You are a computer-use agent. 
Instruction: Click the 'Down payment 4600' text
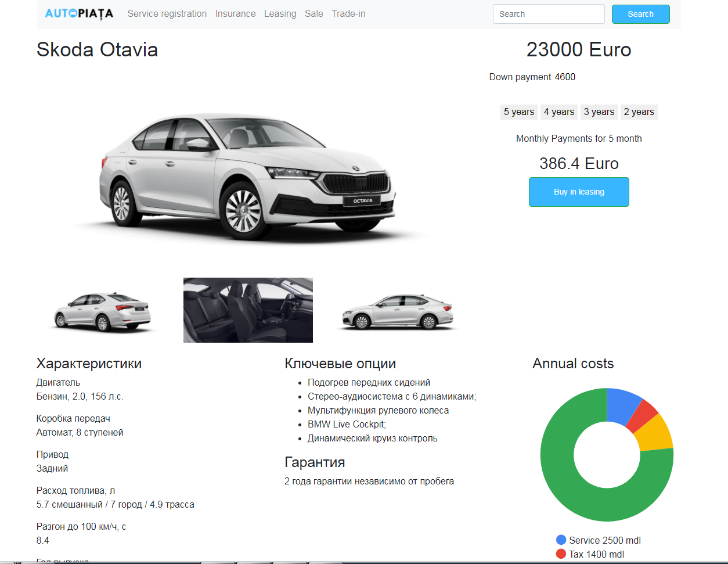[532, 77]
